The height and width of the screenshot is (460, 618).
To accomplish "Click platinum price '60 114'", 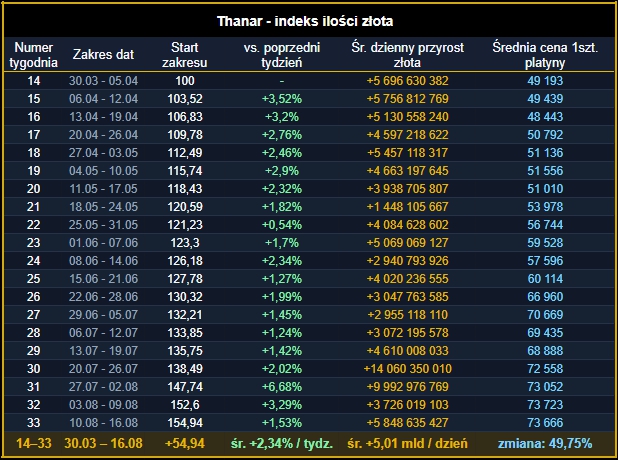I will (x=545, y=279).
